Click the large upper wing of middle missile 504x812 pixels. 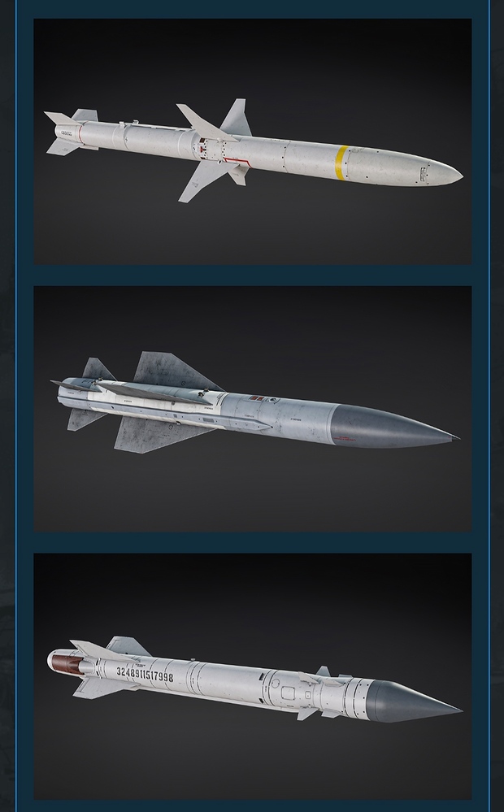tap(172, 371)
